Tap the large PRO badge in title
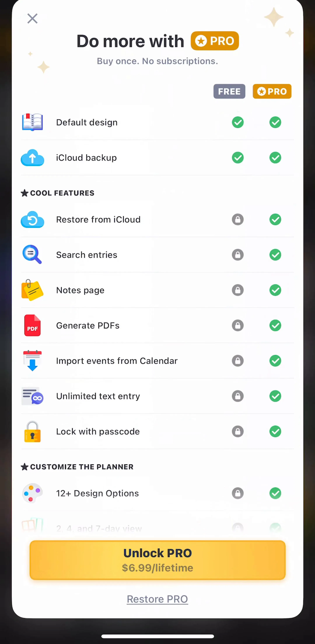The width and height of the screenshot is (315, 644). tap(215, 41)
